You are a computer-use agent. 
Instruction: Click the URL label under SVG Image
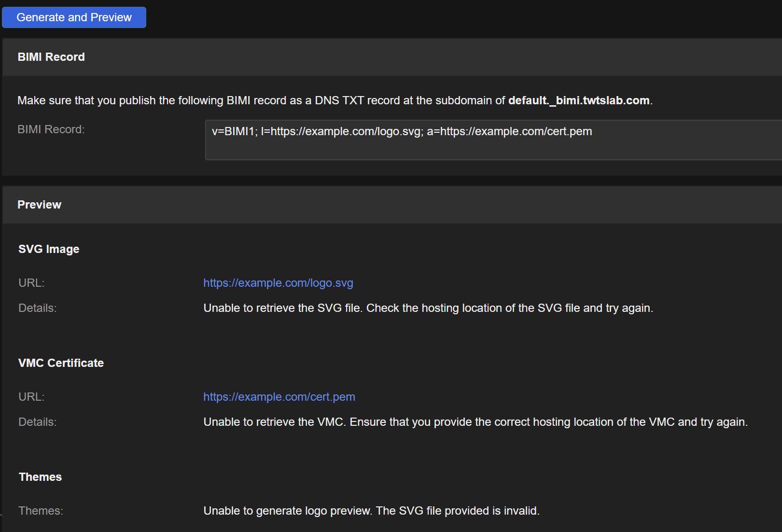31,283
